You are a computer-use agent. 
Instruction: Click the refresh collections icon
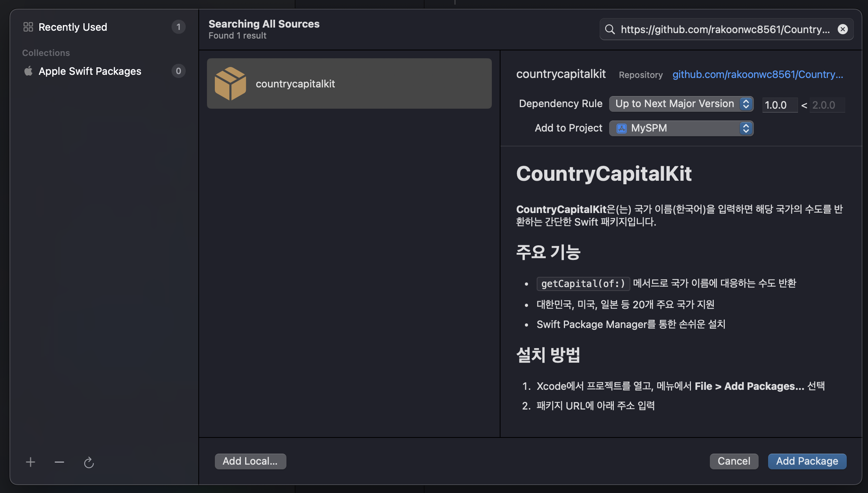89,462
